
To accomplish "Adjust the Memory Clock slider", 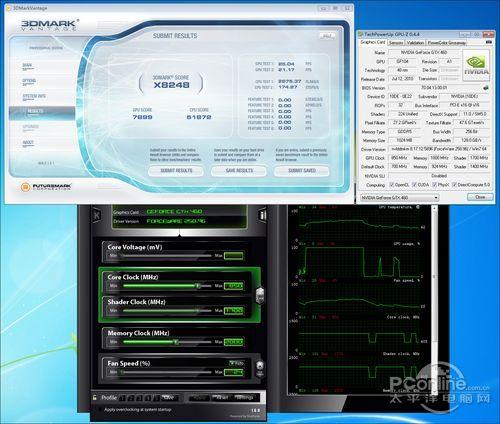I will pyautogui.click(x=166, y=342).
